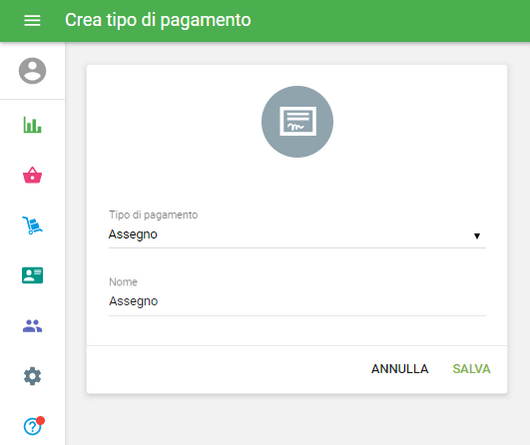Click the Crea tipo di pagamento title
The width and height of the screenshot is (530, 445).
[x=158, y=20]
